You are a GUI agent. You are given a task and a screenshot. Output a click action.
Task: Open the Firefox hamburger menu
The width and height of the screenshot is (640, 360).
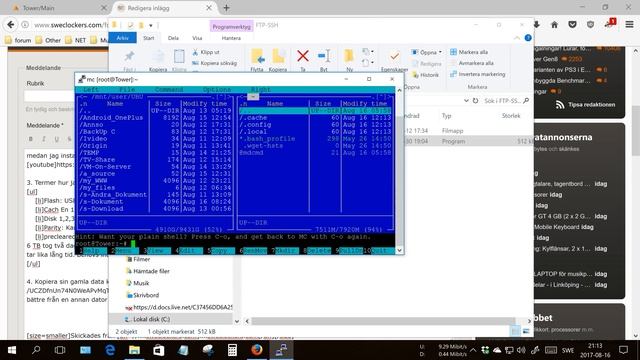coord(629,24)
